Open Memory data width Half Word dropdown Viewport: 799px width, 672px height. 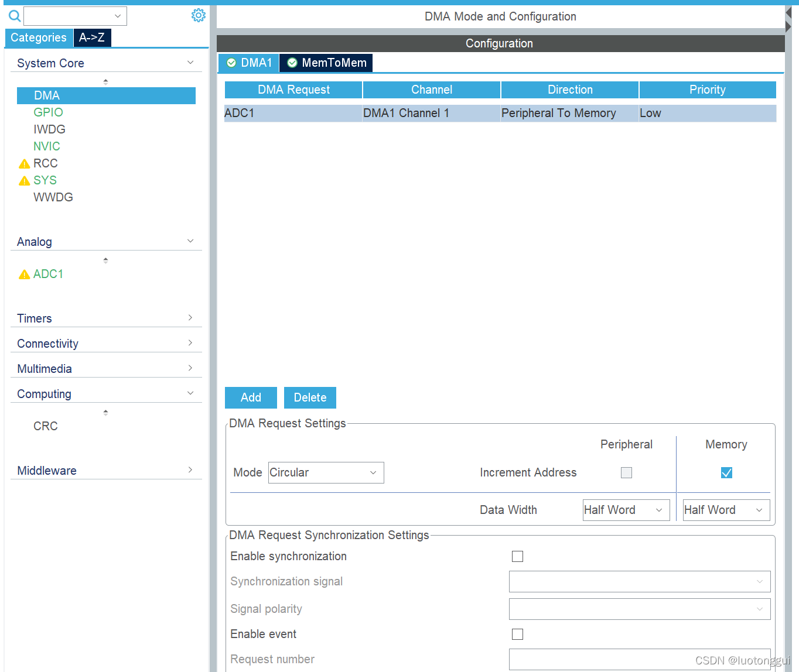click(x=726, y=510)
